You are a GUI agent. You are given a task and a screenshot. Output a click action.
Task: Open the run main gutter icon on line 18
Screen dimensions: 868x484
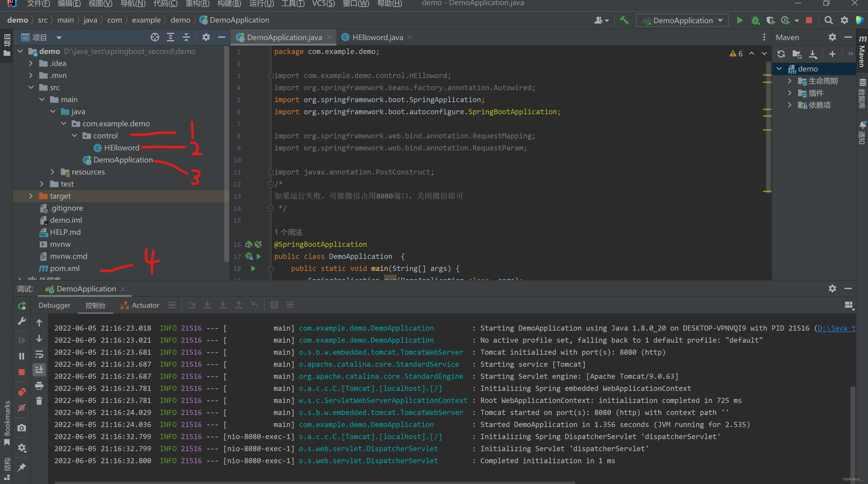click(253, 268)
